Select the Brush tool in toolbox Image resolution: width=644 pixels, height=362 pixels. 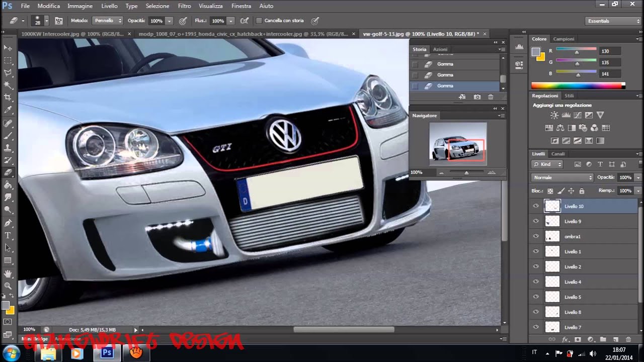click(8, 136)
